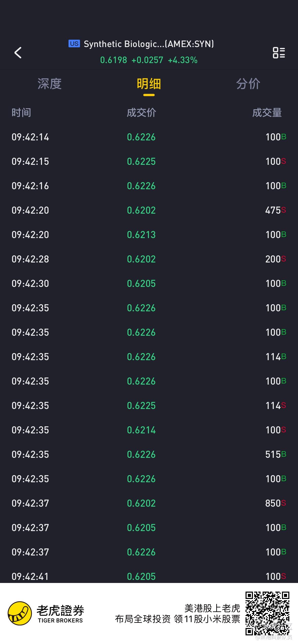Screen dimensions: 298x644
Task: Switch to the 分价 tab
Action: pyautogui.click(x=248, y=84)
